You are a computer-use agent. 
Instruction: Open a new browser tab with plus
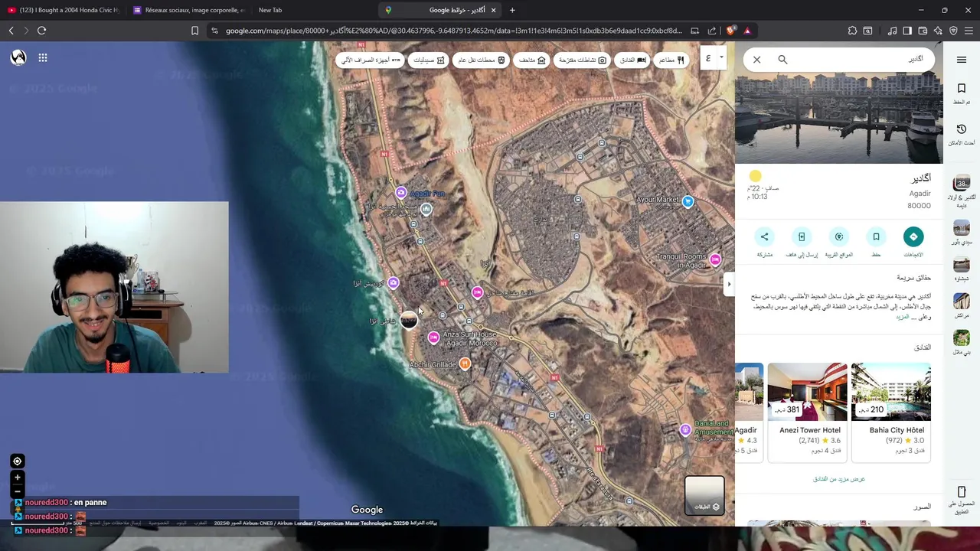[x=512, y=10]
